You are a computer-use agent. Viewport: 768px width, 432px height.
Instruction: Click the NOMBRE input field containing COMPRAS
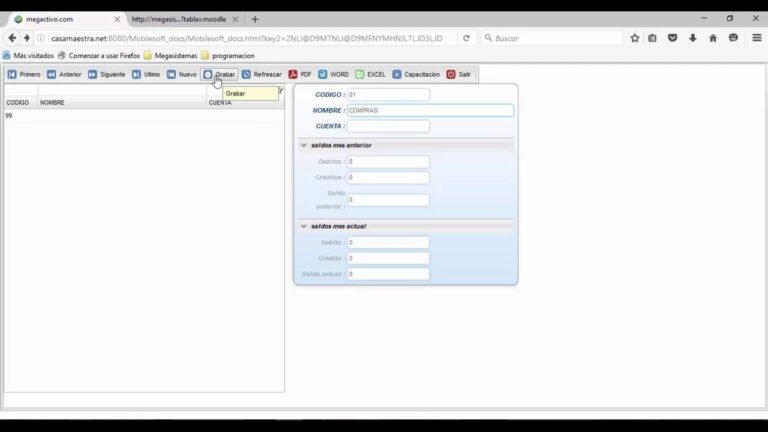point(430,110)
